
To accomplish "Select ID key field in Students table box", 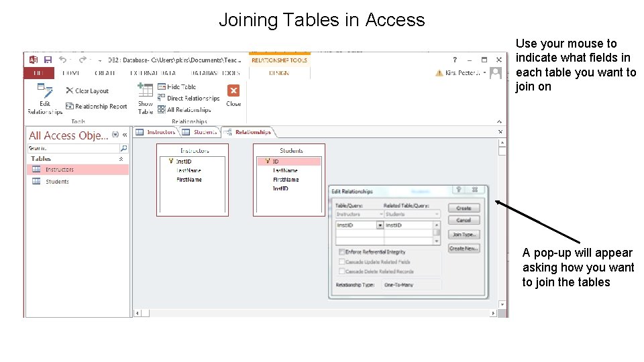I will pyautogui.click(x=288, y=162).
